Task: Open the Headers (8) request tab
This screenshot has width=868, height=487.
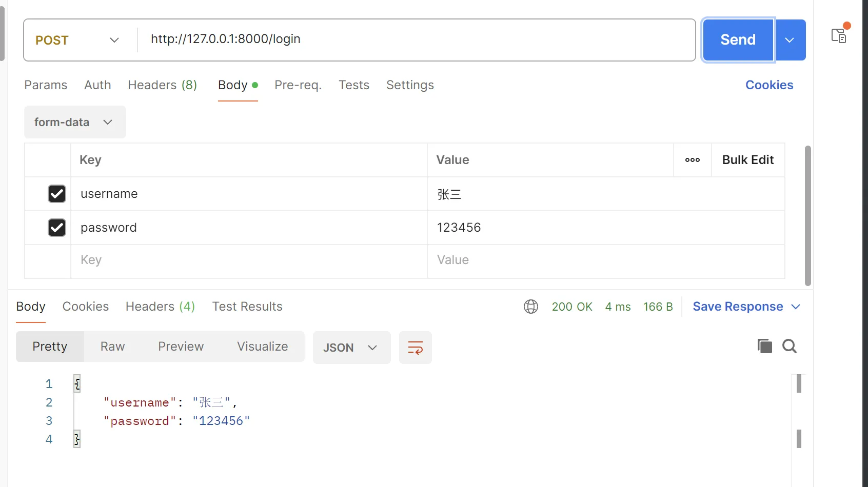Action: [x=163, y=85]
